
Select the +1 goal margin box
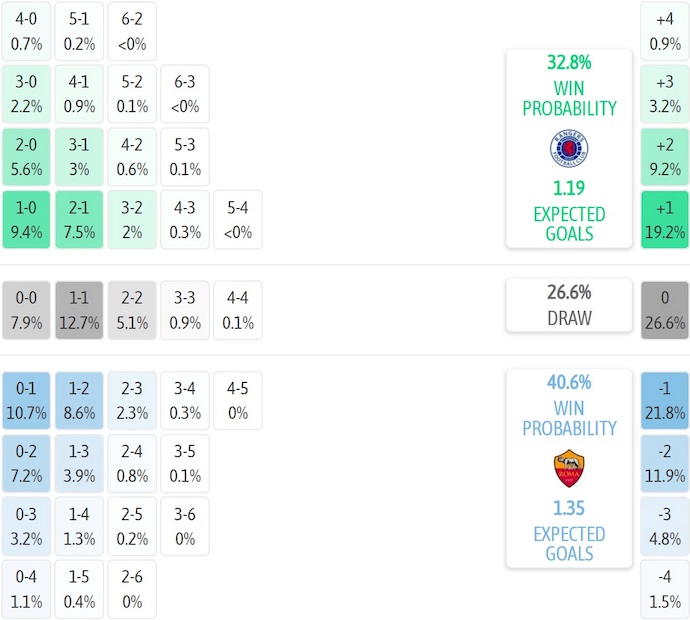coord(665,220)
